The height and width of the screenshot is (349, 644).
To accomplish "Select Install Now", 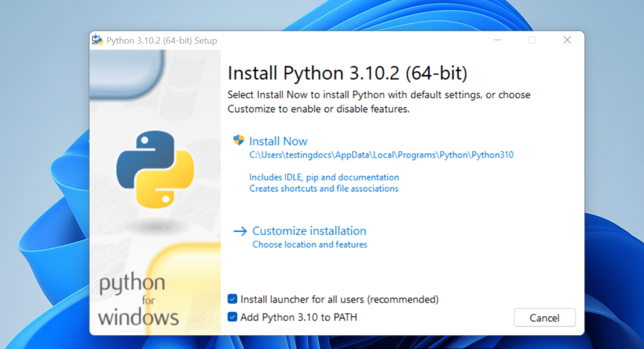I will (278, 141).
